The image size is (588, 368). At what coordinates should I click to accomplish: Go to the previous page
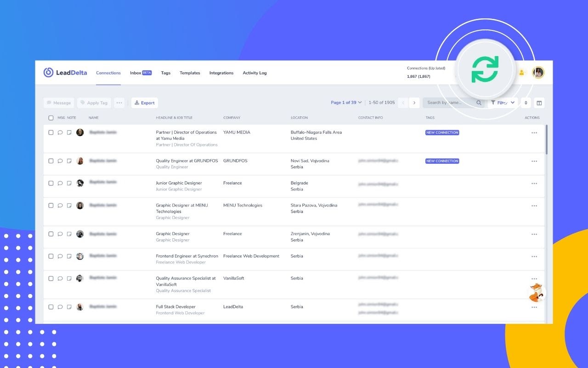click(x=403, y=103)
